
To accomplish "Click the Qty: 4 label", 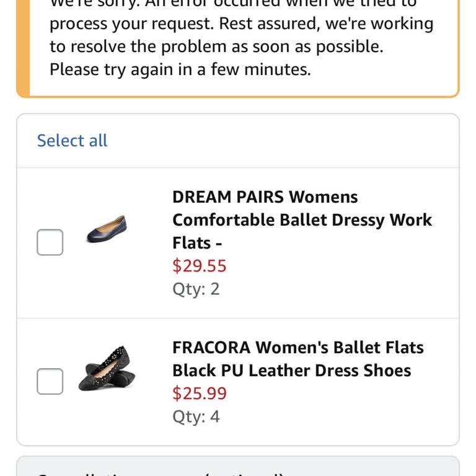I will pos(196,416).
